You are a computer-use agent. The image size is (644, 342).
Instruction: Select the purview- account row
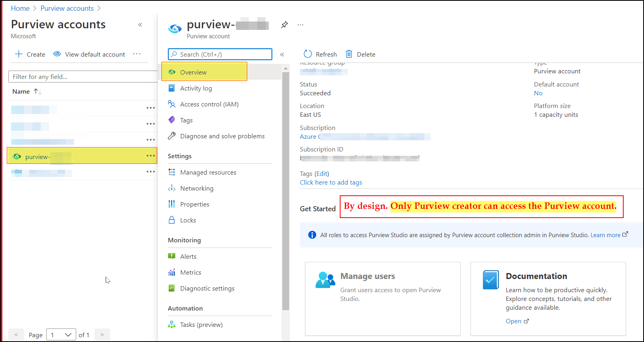pyautogui.click(x=82, y=155)
